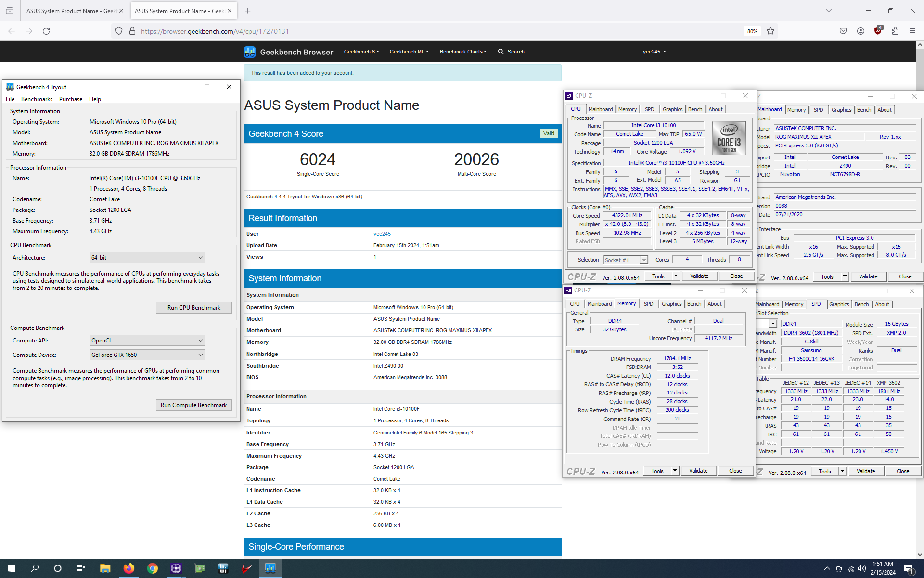
Task: Open the uBlock extension icon
Action: click(878, 31)
